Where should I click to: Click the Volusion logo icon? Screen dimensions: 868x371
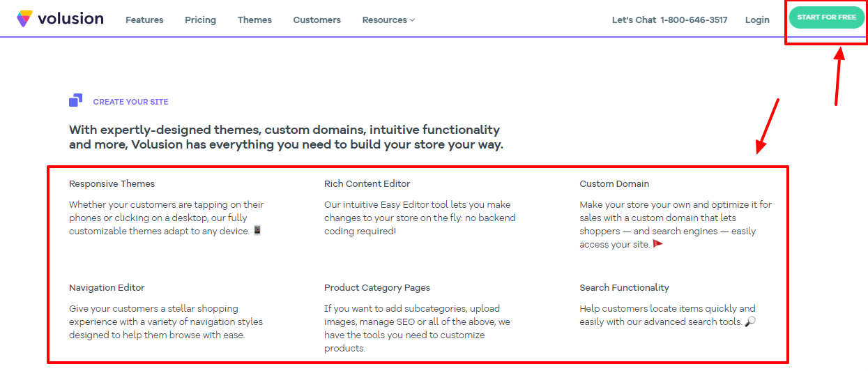tap(24, 19)
